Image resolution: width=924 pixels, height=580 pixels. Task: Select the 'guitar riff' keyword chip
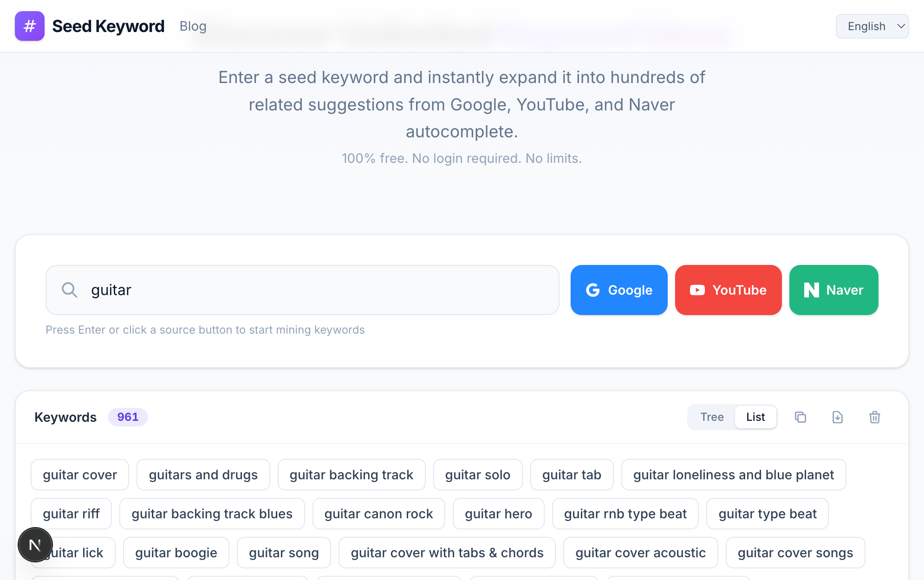(72, 514)
